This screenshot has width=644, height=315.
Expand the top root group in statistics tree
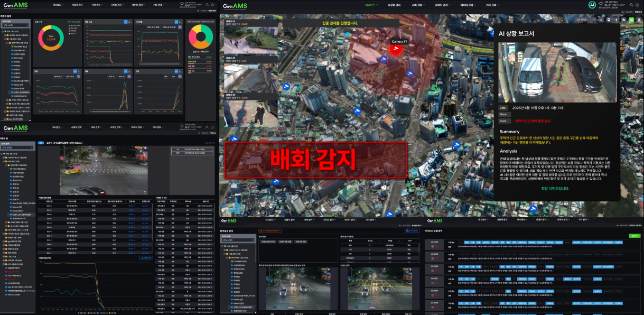(3, 31)
